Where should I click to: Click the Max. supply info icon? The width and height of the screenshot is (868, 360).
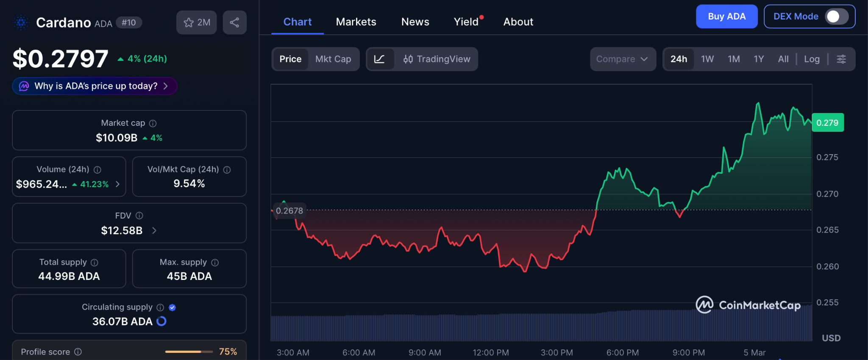215,263
